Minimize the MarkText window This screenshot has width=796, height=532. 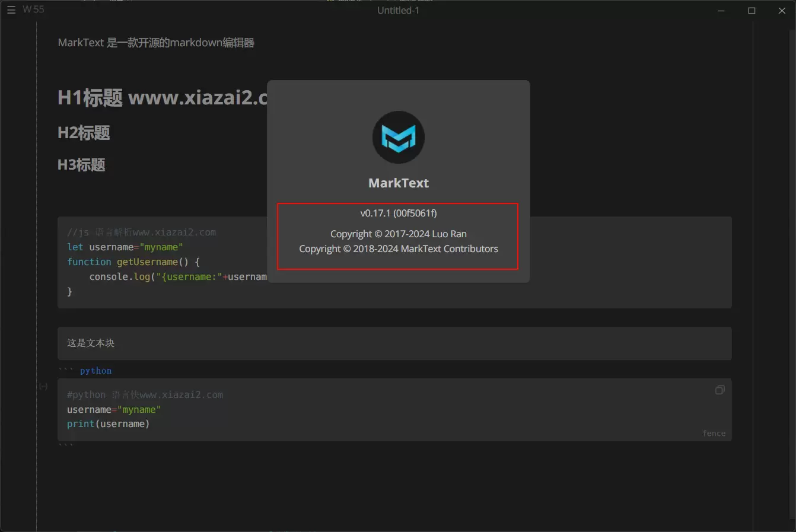tap(721, 11)
